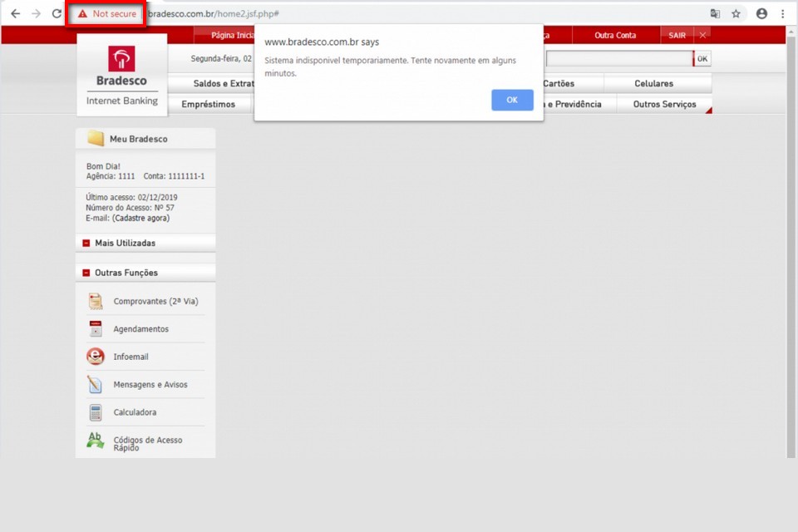This screenshot has width=798, height=532.
Task: Click the Códigos de Acesso Rápido icon
Action: [95, 440]
